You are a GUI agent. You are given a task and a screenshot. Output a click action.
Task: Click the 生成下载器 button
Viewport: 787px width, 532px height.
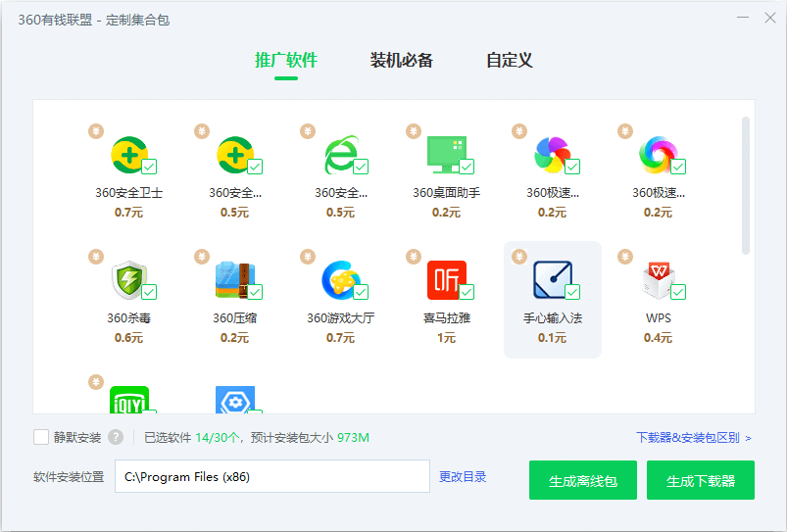(x=700, y=480)
